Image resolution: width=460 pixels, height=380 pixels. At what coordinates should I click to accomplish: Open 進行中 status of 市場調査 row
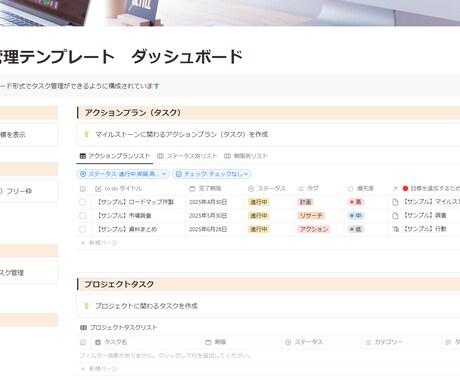[x=259, y=216]
